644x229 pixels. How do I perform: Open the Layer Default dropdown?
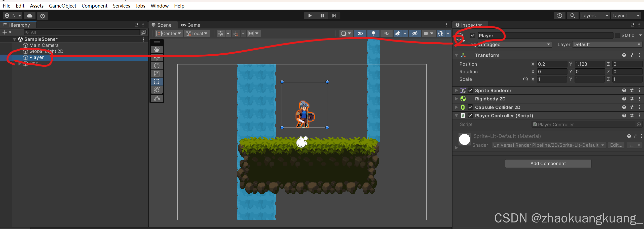pos(607,45)
